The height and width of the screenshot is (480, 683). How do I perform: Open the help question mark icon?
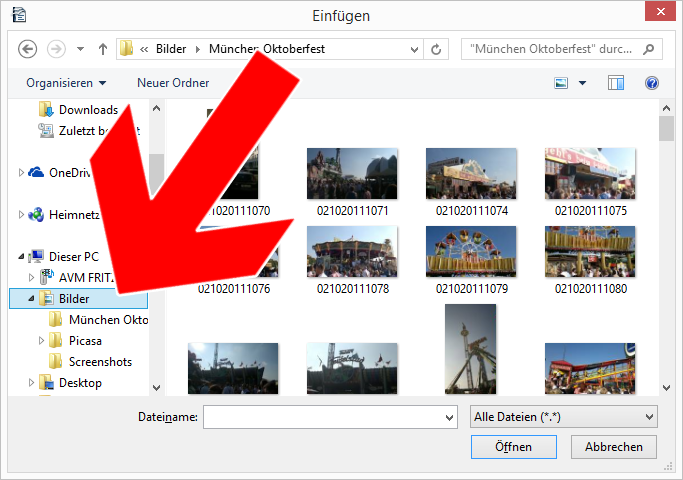coord(652,83)
